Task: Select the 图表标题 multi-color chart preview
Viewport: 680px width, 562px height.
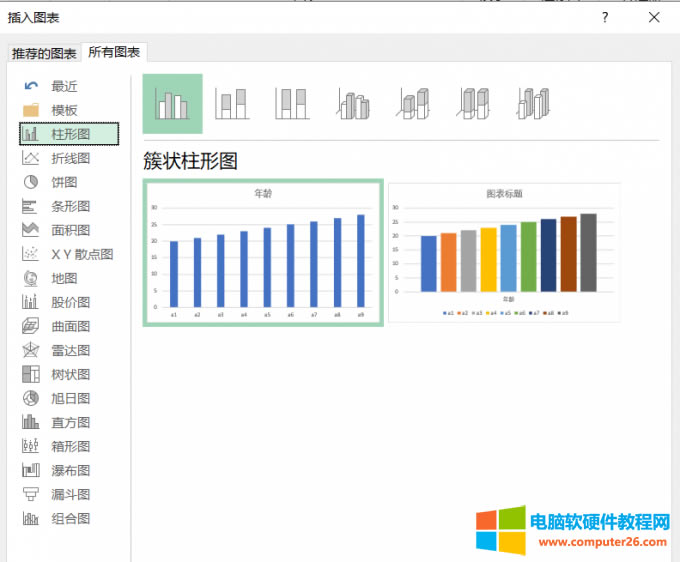Action: tap(504, 252)
